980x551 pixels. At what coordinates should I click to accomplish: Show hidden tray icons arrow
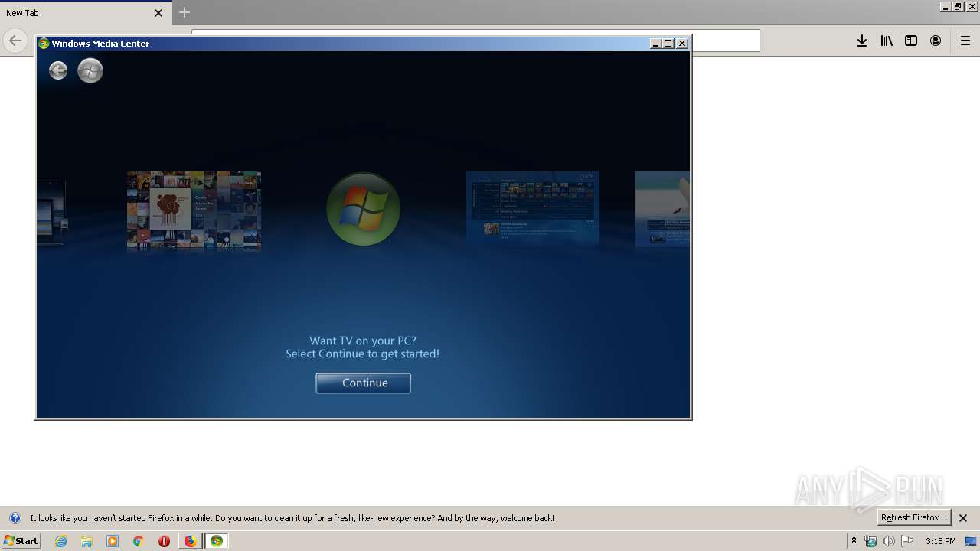pyautogui.click(x=854, y=541)
